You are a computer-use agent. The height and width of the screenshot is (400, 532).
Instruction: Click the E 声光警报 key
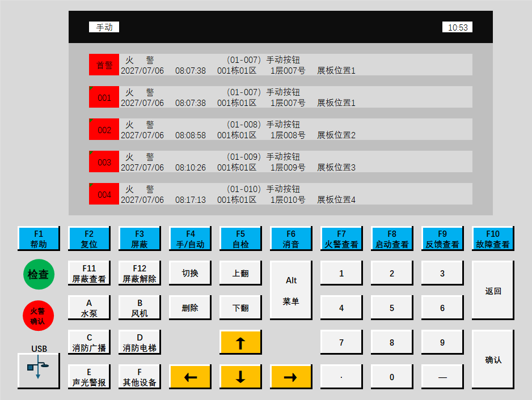(x=89, y=377)
